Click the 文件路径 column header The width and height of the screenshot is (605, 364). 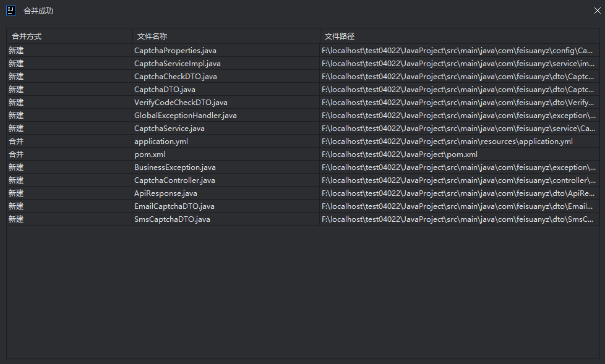click(x=340, y=36)
